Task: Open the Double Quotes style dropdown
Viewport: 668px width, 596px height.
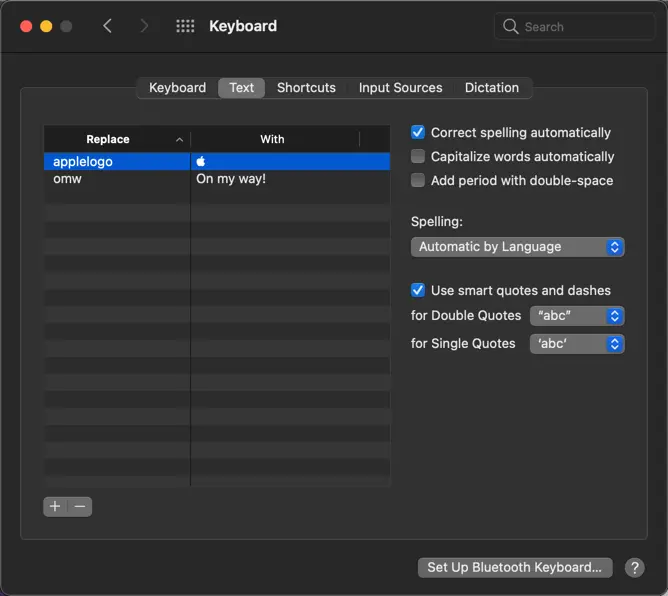Action: pos(577,316)
